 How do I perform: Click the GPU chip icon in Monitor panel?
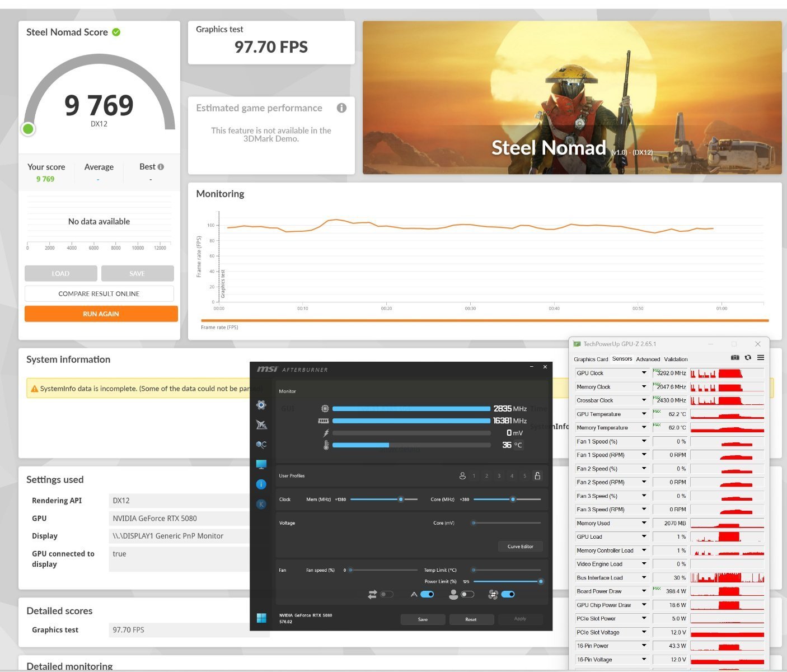325,409
